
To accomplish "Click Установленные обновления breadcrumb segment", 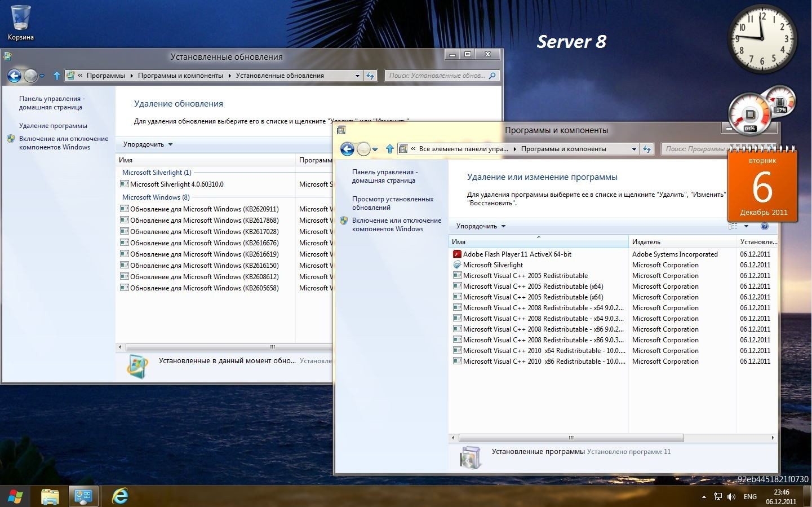I will click(280, 76).
